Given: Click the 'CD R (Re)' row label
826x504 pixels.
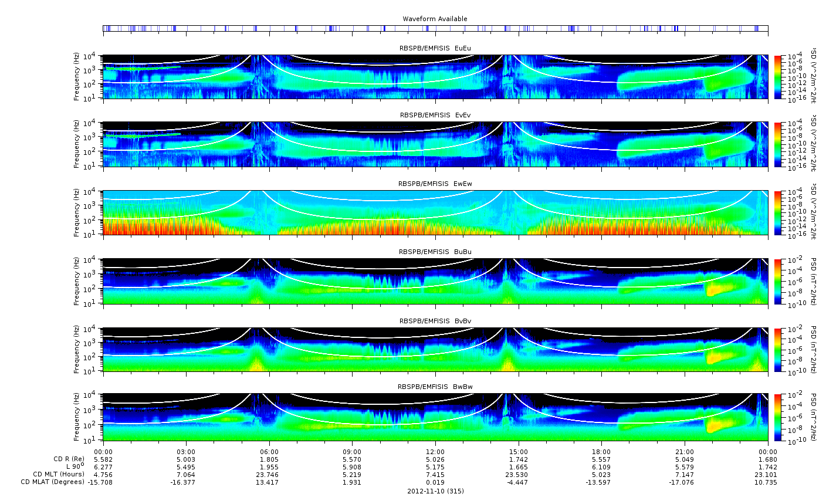Looking at the screenshot, I should [69, 459].
